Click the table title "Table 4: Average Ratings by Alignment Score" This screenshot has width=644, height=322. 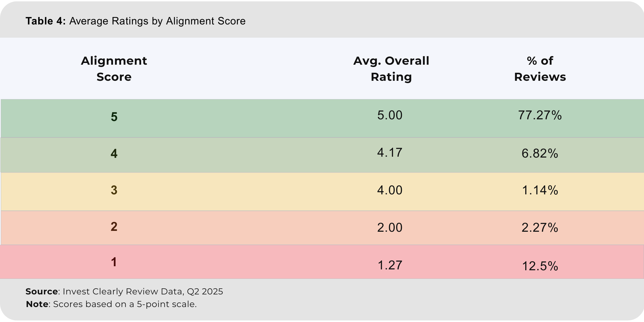tap(135, 21)
